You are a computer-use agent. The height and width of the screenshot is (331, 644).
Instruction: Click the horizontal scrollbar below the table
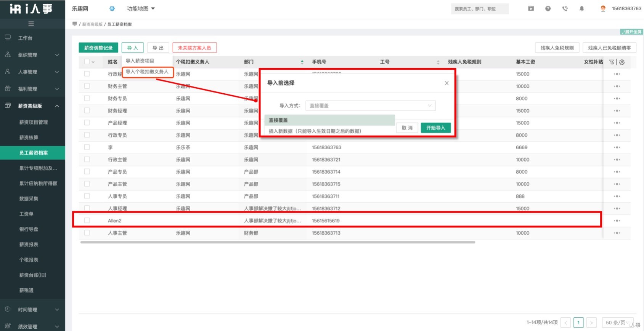[278, 242]
